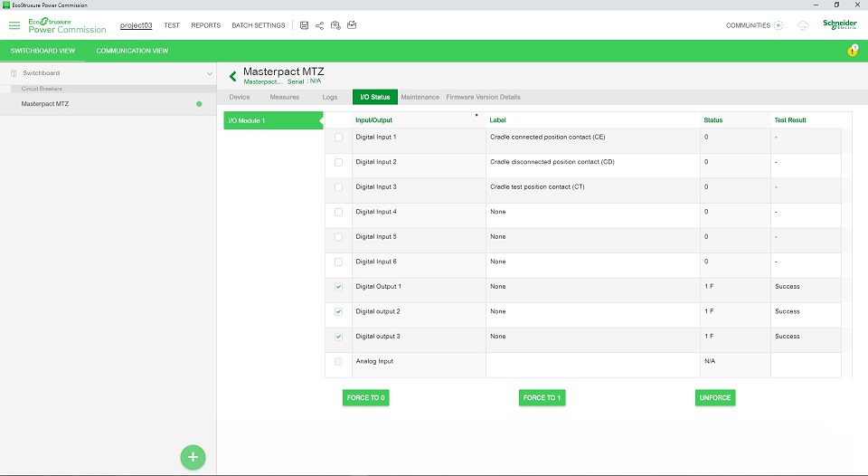Open the REPORTS menu
Viewport: 868px width, 476px height.
click(206, 25)
